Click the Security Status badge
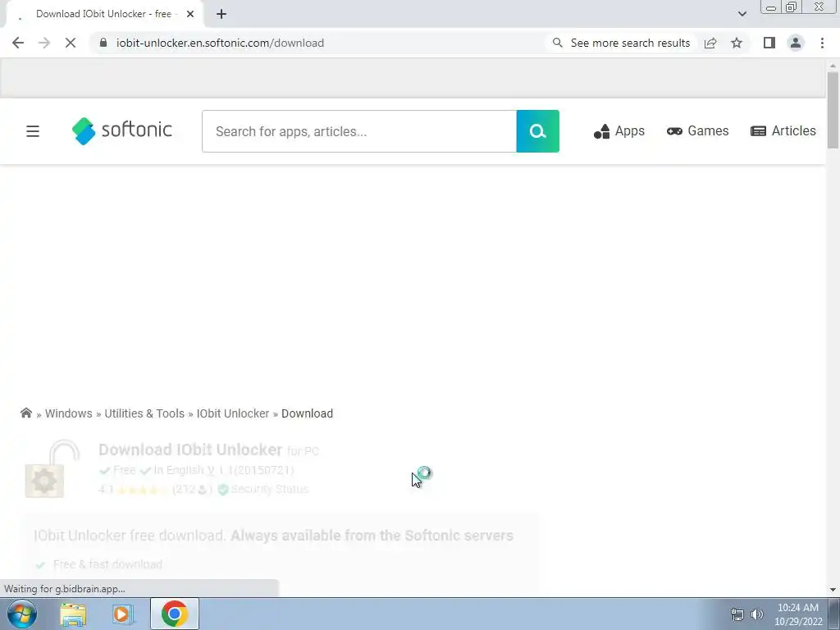The width and height of the screenshot is (840, 630). coord(263,489)
